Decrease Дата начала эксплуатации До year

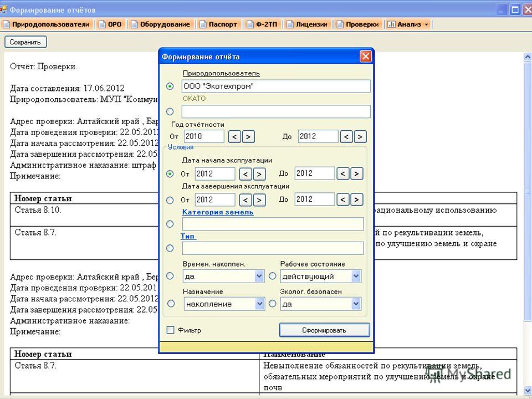pyautogui.click(x=342, y=173)
